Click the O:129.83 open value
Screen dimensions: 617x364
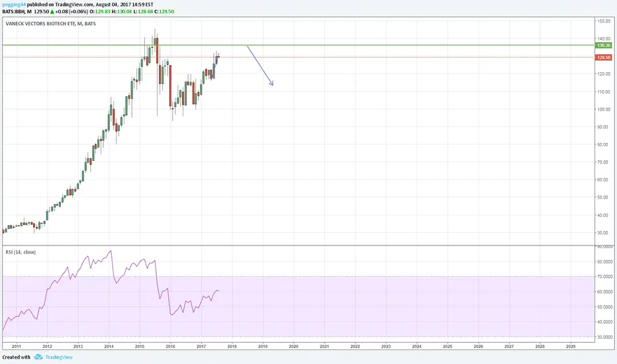[101, 11]
